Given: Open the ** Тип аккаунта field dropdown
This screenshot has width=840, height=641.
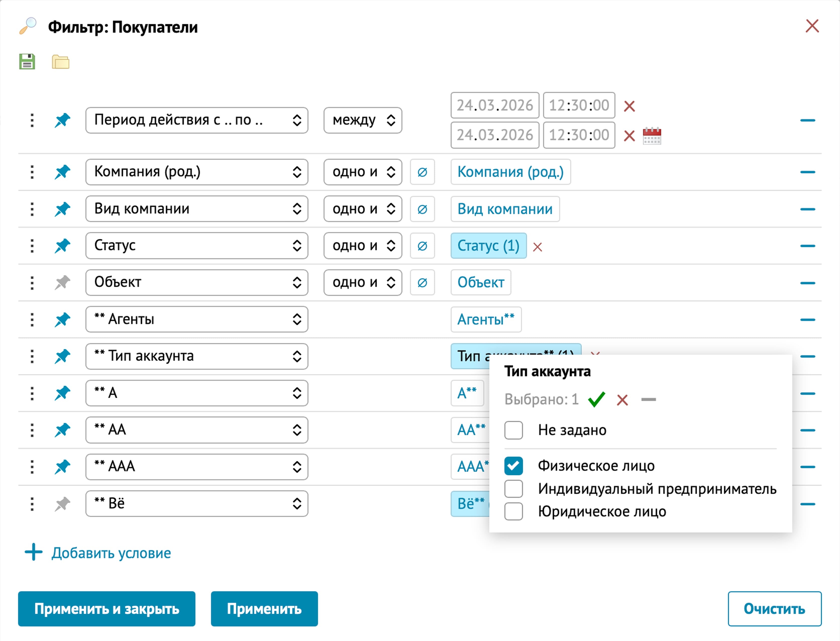Looking at the screenshot, I should tap(196, 356).
